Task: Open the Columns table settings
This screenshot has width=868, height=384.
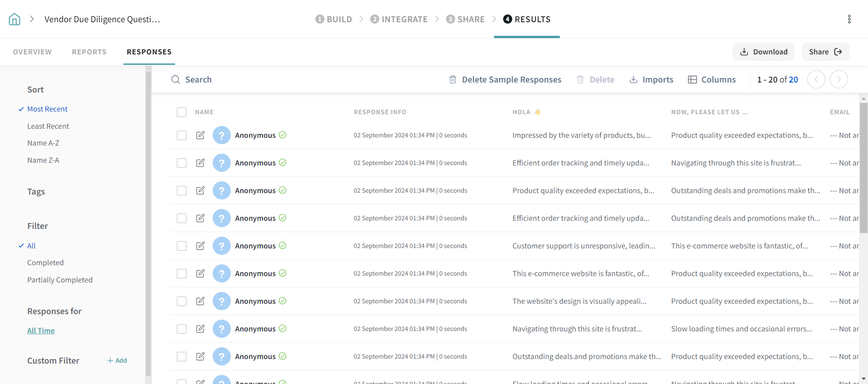Action: 712,79
